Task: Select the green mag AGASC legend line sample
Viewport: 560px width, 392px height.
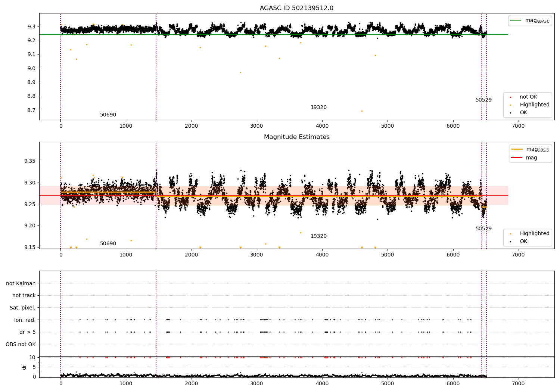Action: [x=516, y=21]
